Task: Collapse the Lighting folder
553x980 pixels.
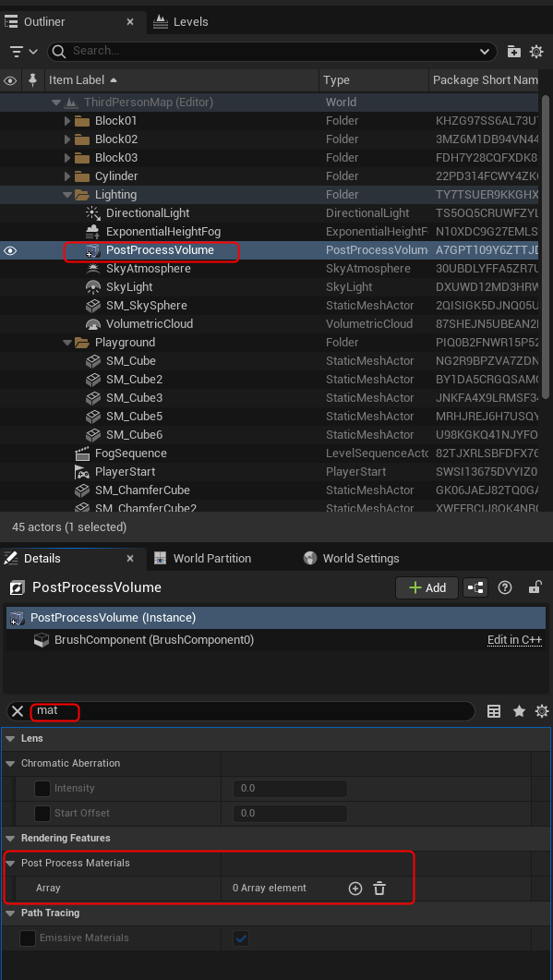Action: click(x=67, y=195)
